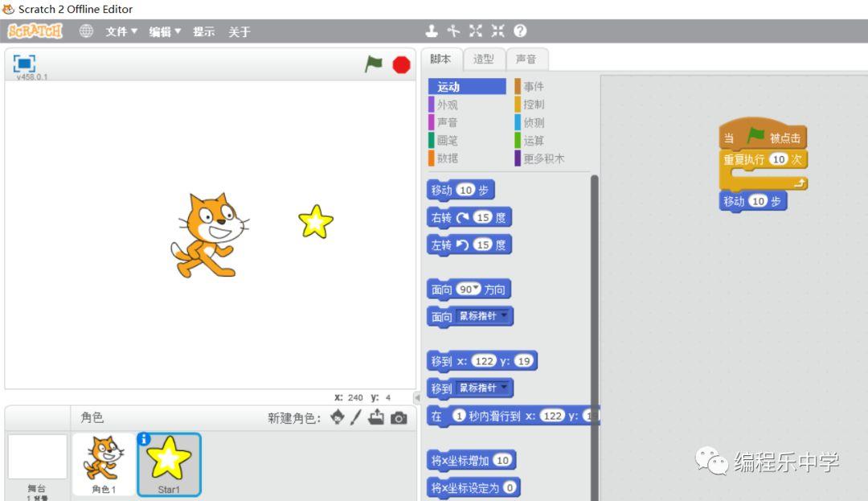Click the 当绿旗被点击 hat block in script
This screenshot has height=501, width=868.
click(763, 133)
